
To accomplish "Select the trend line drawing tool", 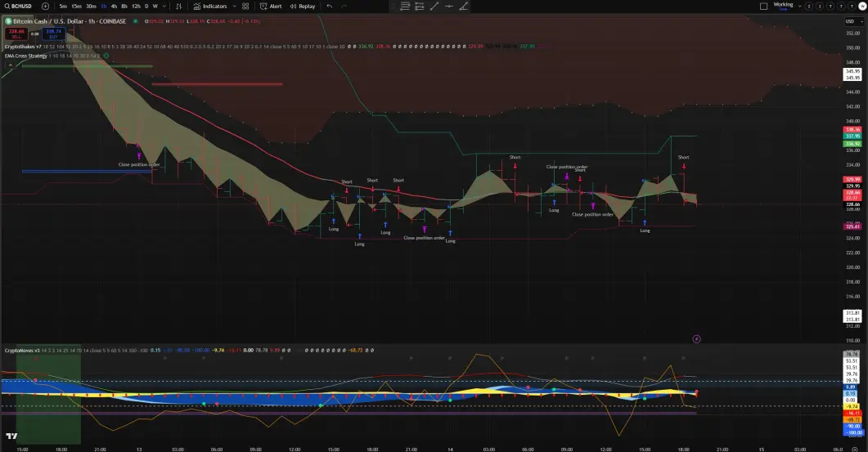I will tap(434, 6).
